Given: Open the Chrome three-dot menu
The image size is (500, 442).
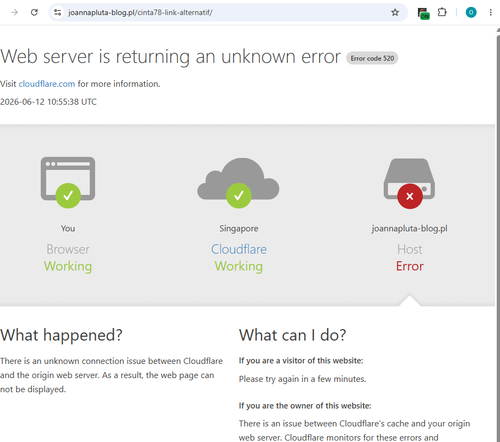Looking at the screenshot, I should [490, 13].
